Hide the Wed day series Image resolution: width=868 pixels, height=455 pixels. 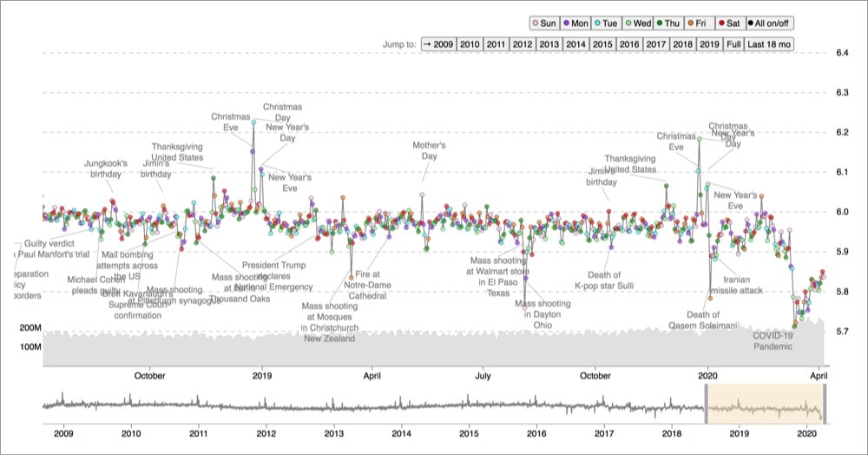[640, 23]
